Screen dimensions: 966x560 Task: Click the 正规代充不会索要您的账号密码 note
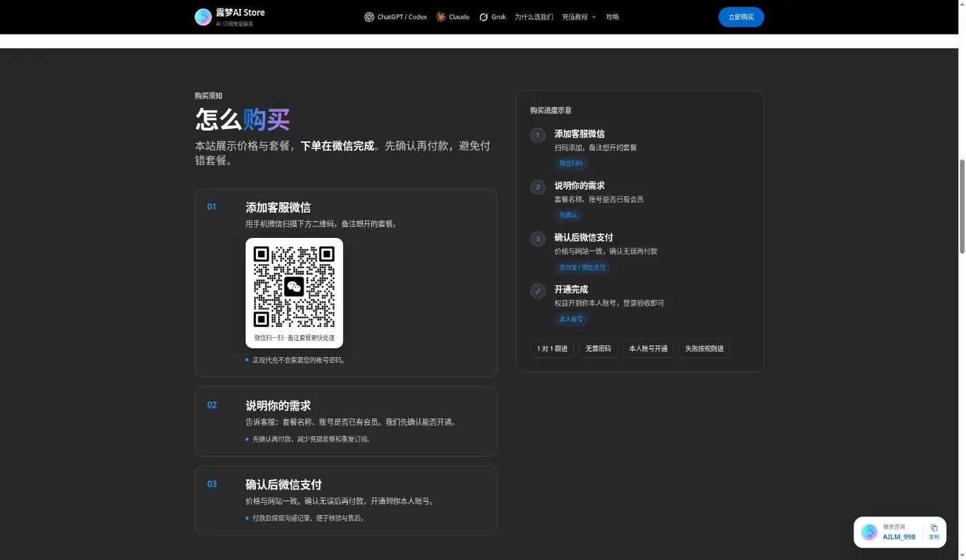pyautogui.click(x=298, y=360)
